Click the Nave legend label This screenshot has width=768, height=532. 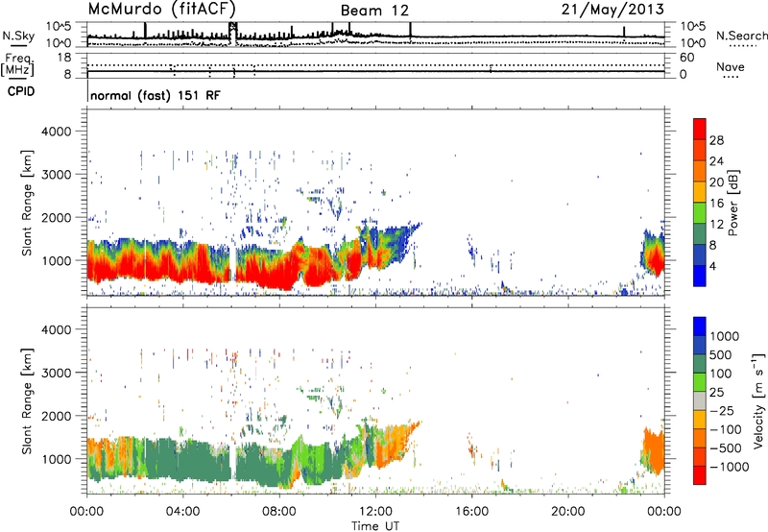click(730, 67)
